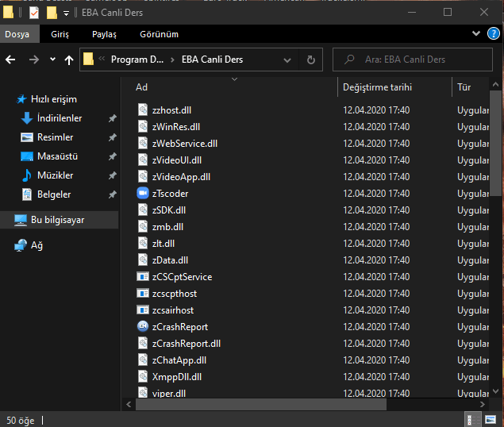This screenshot has width=504, height=427.
Task: Click the horizontal scrollbar right arrow
Action: [482, 405]
